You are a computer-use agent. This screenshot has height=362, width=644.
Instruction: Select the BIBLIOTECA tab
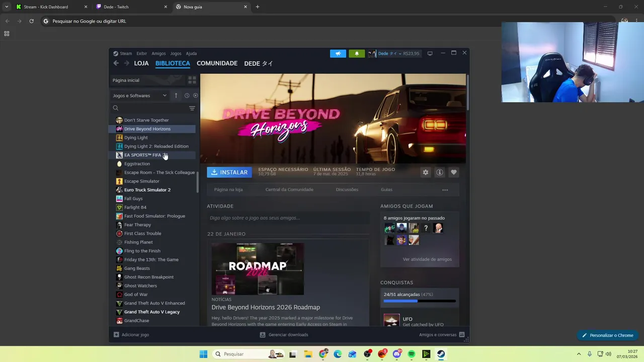click(173, 63)
